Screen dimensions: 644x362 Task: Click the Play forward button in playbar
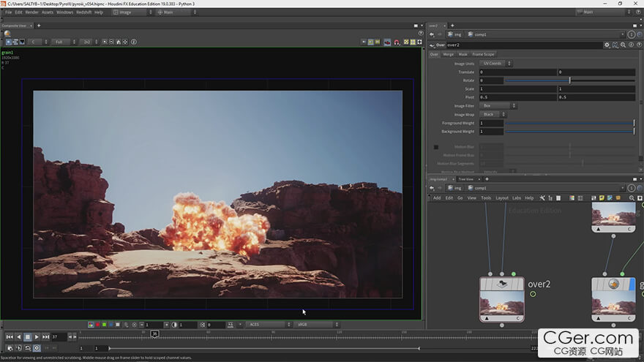pyautogui.click(x=37, y=337)
